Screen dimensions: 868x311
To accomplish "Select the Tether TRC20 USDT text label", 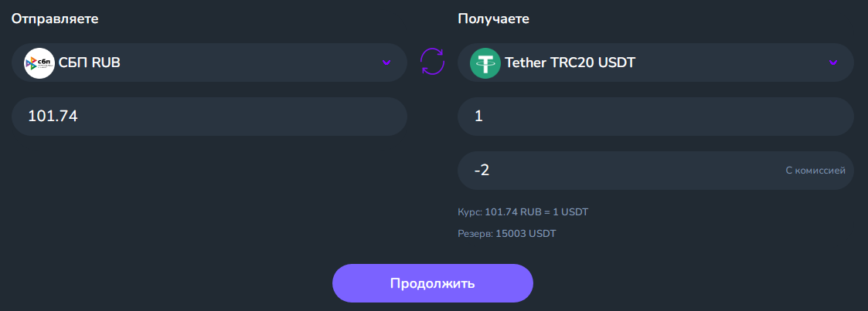I will pos(570,63).
